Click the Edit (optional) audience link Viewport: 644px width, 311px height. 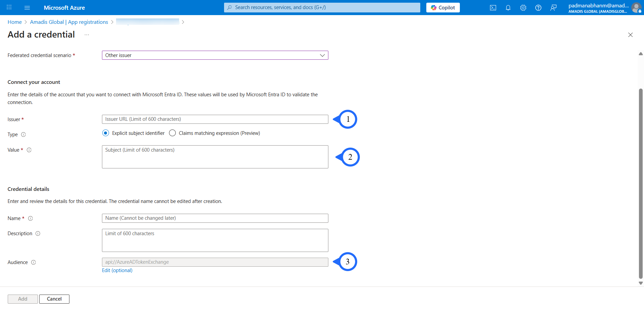pos(117,270)
